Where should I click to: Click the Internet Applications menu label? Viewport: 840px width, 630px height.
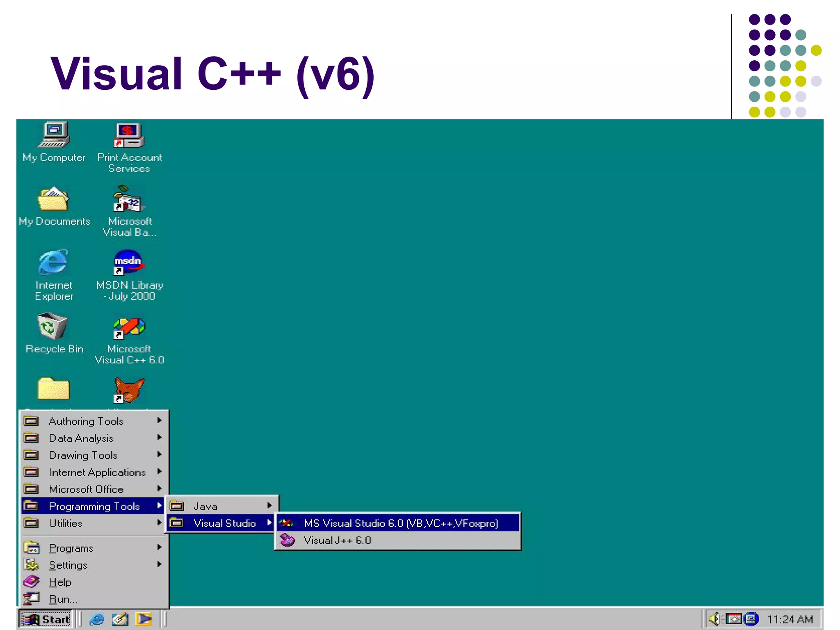click(97, 472)
